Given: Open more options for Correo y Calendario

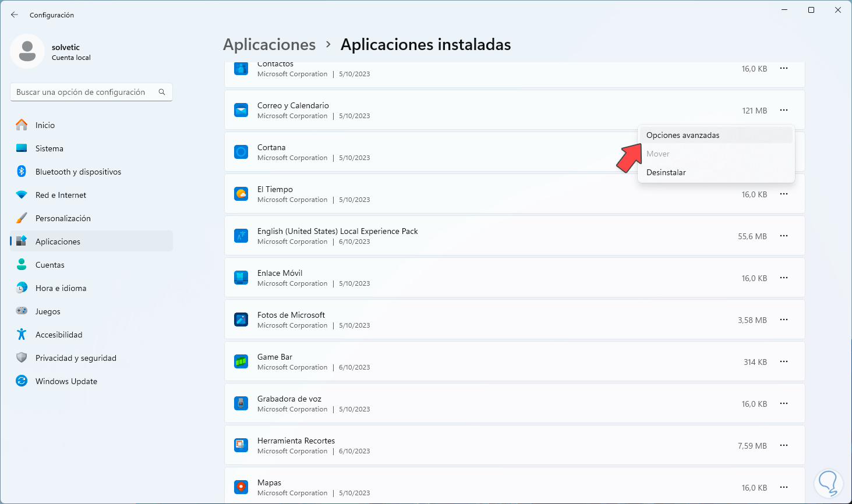Looking at the screenshot, I should pos(784,110).
